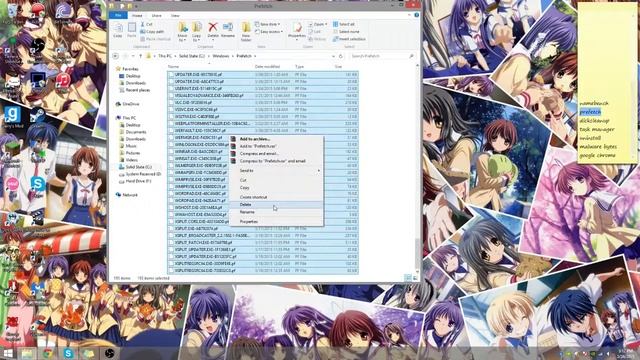Click the Move to folder icon
Screen dimensions: 640x360
182,31
